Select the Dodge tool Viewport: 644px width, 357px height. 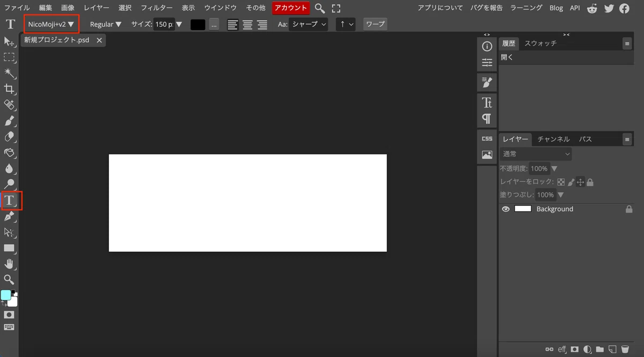pos(9,185)
